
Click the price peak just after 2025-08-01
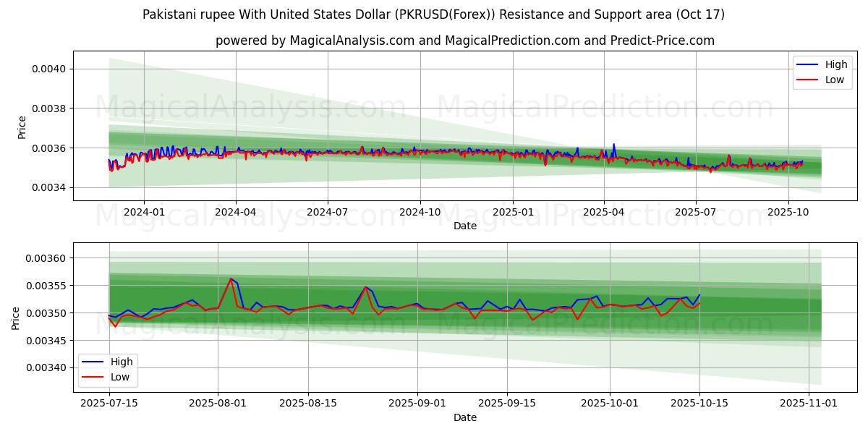coord(231,278)
